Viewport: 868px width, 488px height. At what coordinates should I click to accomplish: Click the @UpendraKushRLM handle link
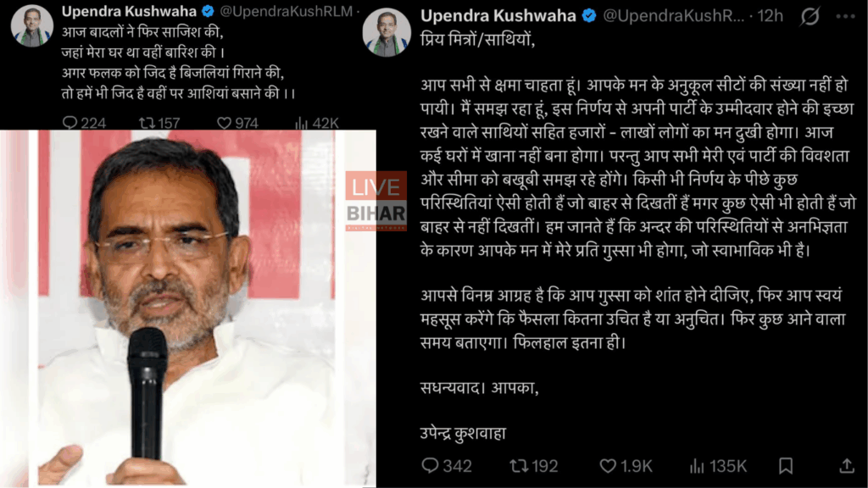[287, 11]
